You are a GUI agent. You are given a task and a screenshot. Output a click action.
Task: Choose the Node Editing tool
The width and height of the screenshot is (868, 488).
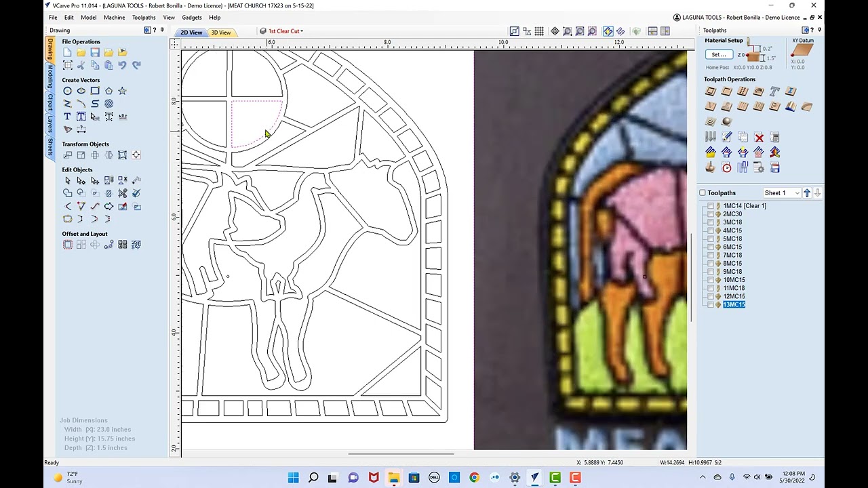coord(81,180)
